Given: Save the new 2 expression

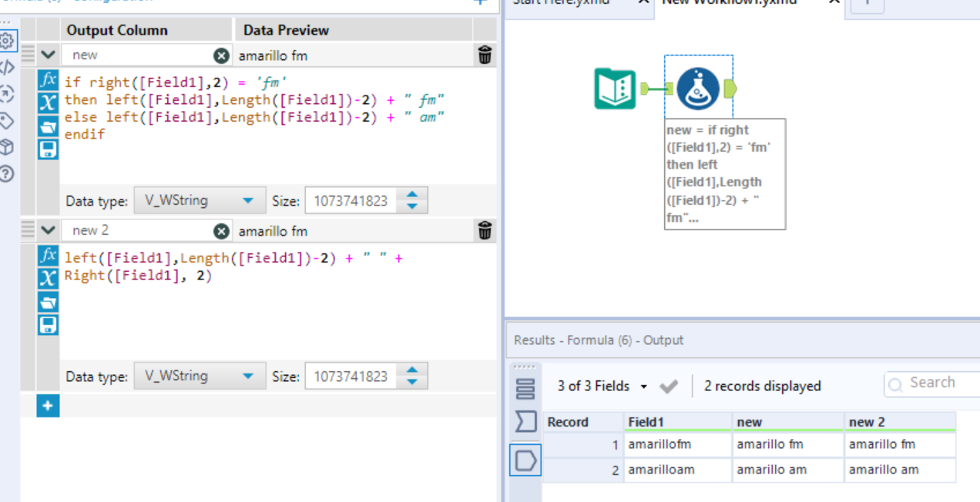Looking at the screenshot, I should [x=48, y=322].
